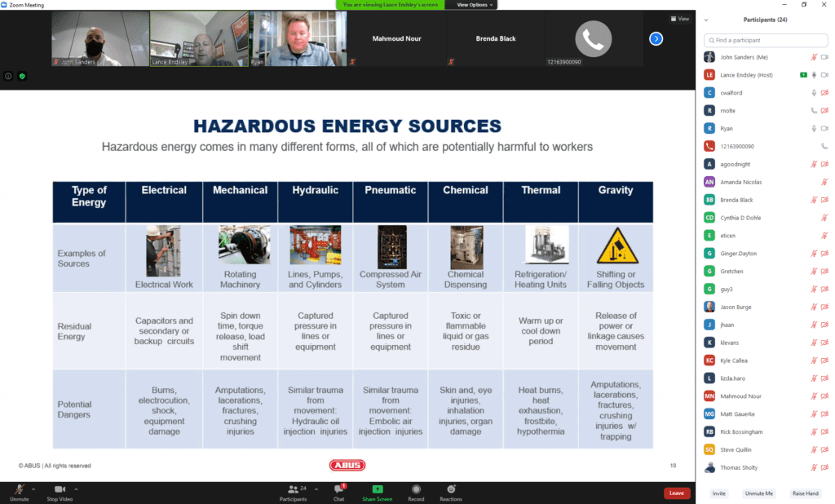This screenshot has height=504, width=835.
Task: Open the View layout menu at top right
Action: coord(679,19)
